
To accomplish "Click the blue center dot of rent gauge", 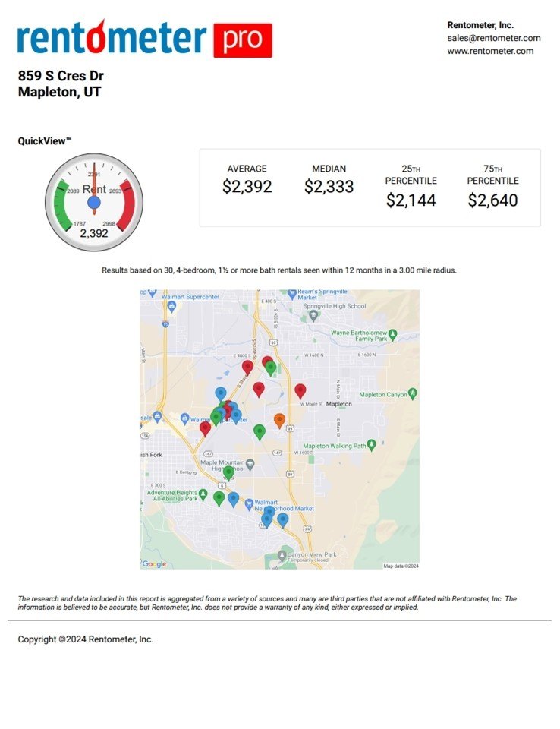I will pos(94,203).
